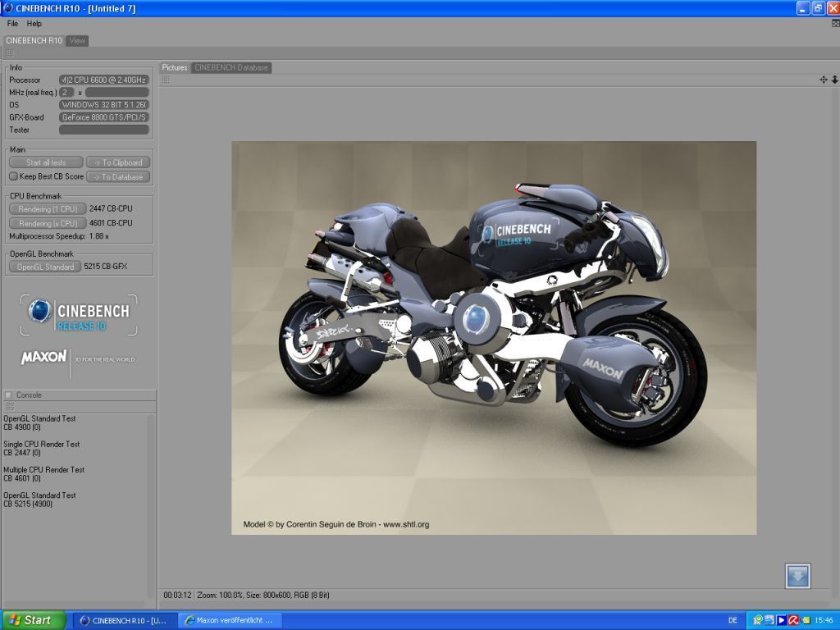Screen dimensions: 840x630
Task: Click the To Database button
Action: click(118, 177)
